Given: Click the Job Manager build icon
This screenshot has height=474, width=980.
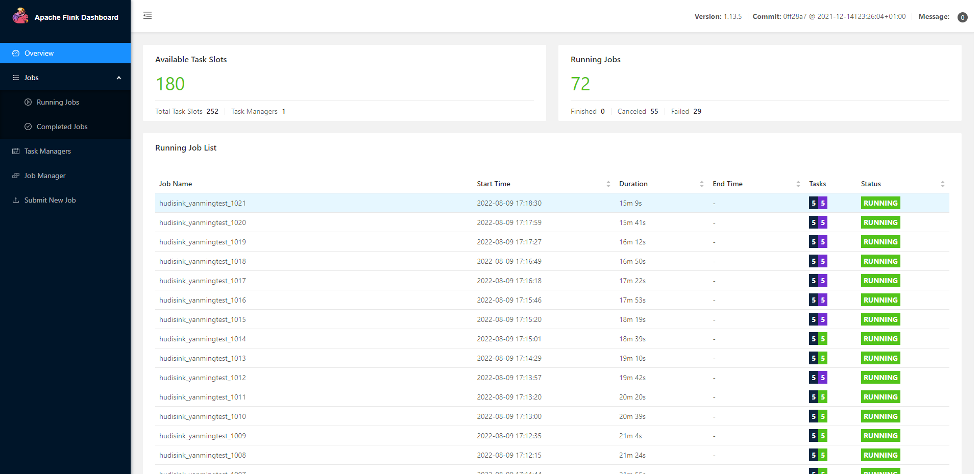Looking at the screenshot, I should click(16, 176).
